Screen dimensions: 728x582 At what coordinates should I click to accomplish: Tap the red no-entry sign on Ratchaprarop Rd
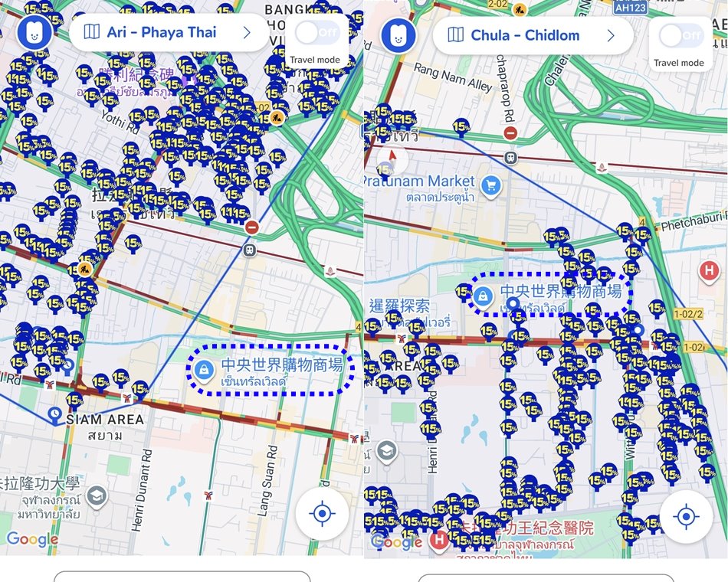(x=510, y=133)
